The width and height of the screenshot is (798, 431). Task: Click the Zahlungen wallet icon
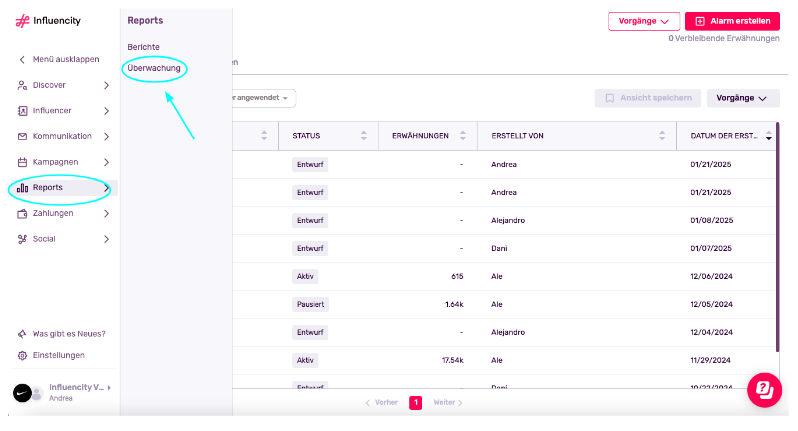point(22,214)
